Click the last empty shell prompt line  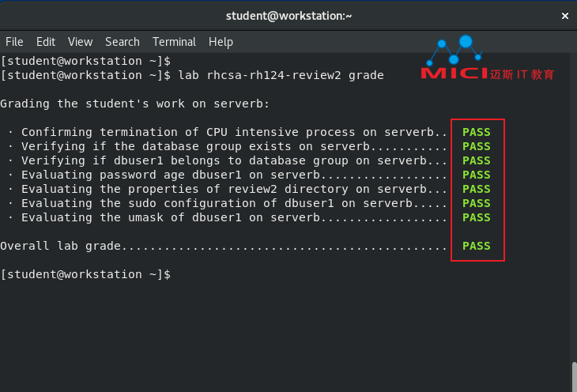(x=85, y=274)
